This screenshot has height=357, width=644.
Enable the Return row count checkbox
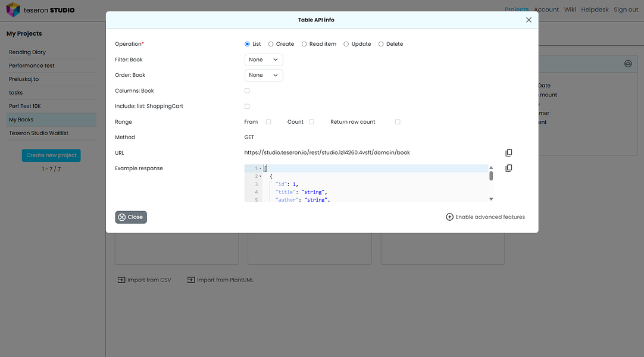[398, 122]
